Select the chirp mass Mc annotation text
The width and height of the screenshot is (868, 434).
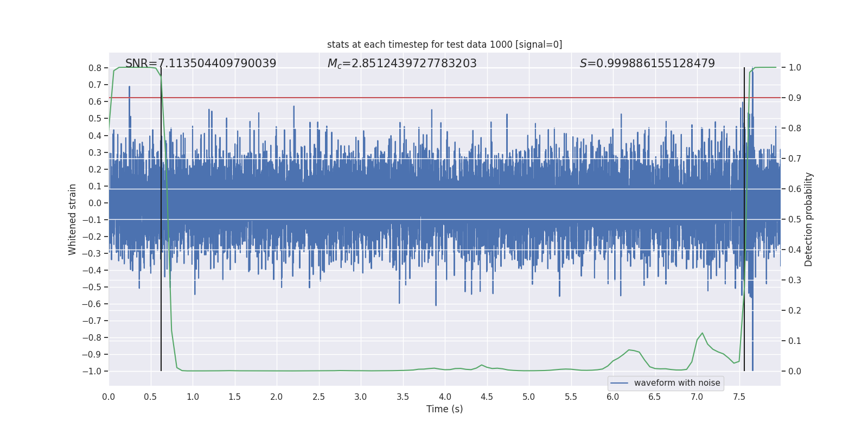point(402,63)
